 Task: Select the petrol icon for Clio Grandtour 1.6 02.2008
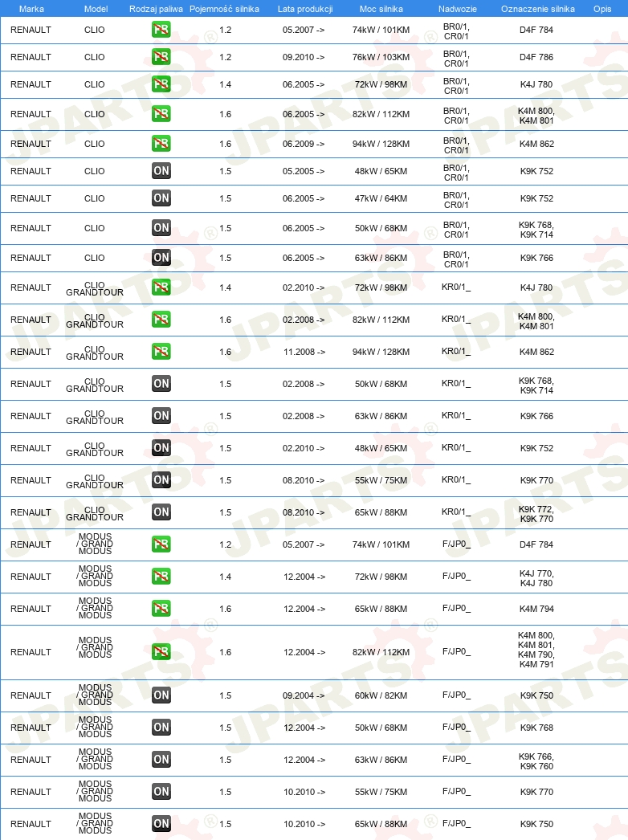pos(161,320)
